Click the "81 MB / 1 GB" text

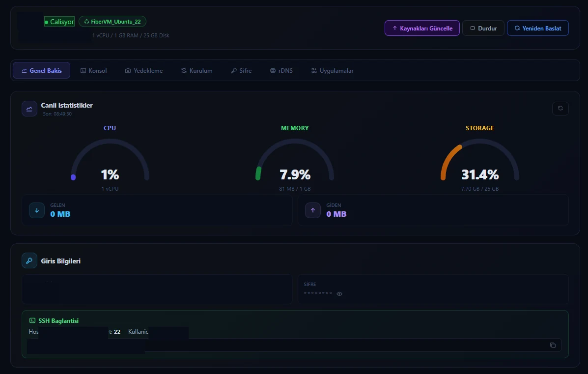pyautogui.click(x=295, y=189)
